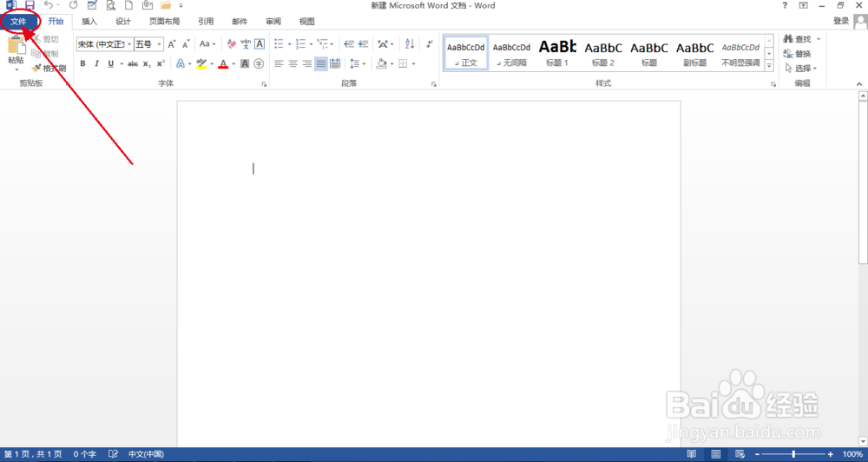Expand the bullets list dropdown arrow
This screenshot has width=868, height=462.
[290, 43]
